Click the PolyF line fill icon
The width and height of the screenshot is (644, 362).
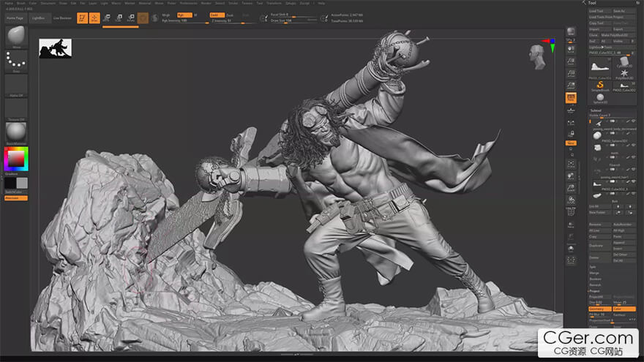point(571,212)
